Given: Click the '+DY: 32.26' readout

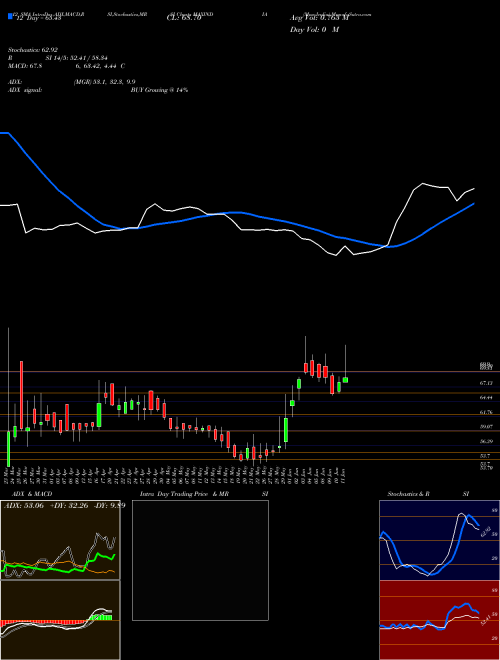Looking at the screenshot, I should coord(67,506).
